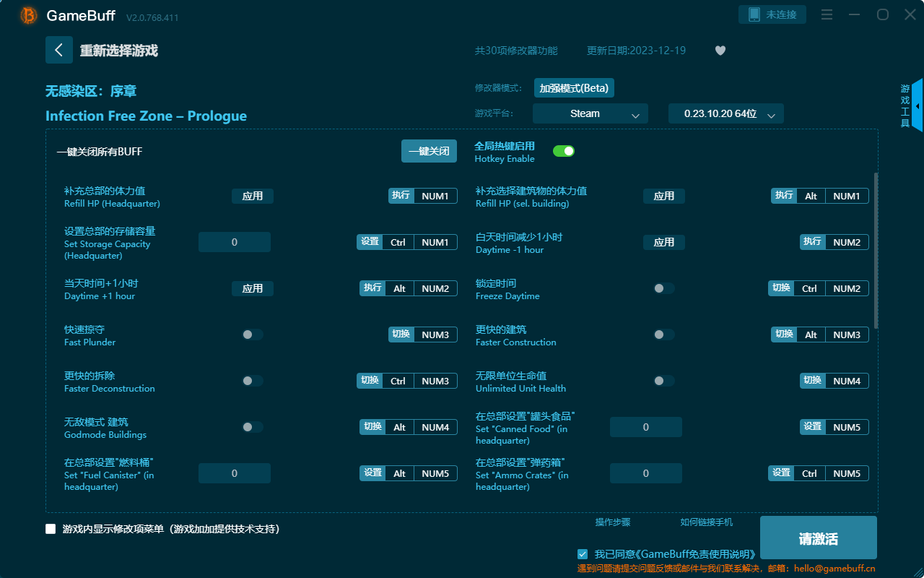The width and height of the screenshot is (924, 578).
Task: Turn on Unlimited Unit Health toggle
Action: [664, 381]
